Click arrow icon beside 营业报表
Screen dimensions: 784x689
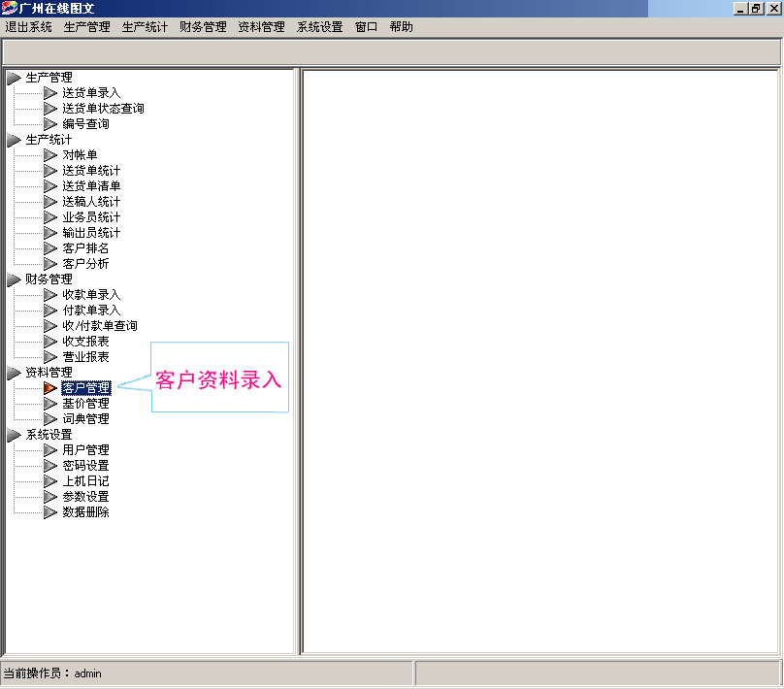pos(50,356)
